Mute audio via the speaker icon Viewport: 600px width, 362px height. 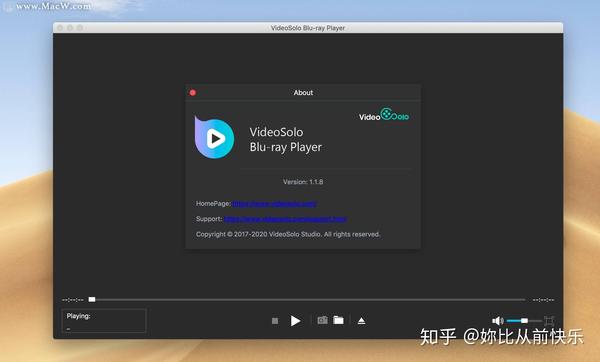tap(497, 321)
